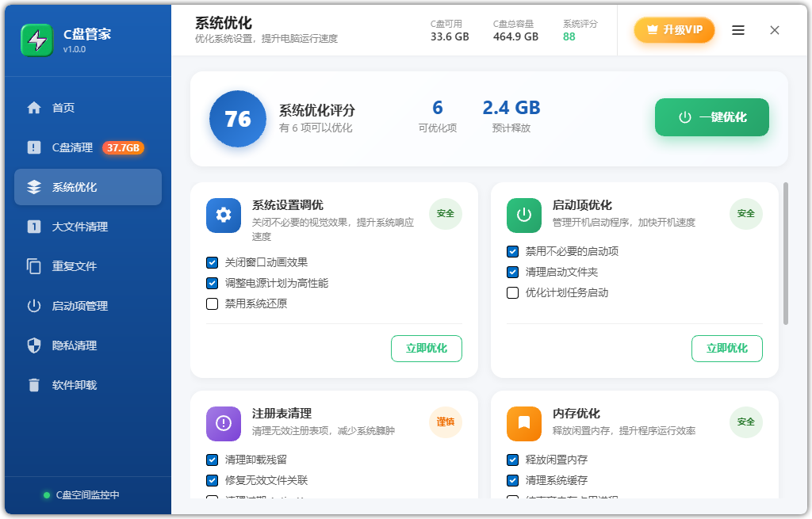Uncheck 调整电源计划为高性能

(x=213, y=283)
